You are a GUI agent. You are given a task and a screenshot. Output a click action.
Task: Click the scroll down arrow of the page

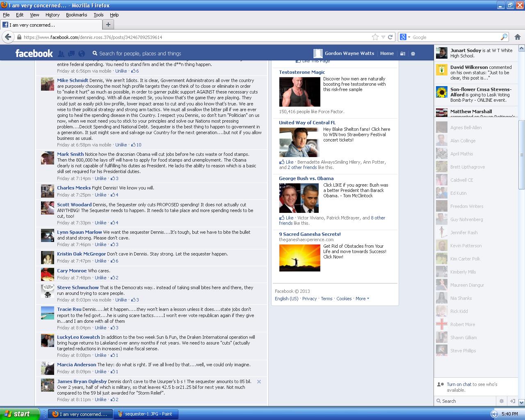point(522,402)
